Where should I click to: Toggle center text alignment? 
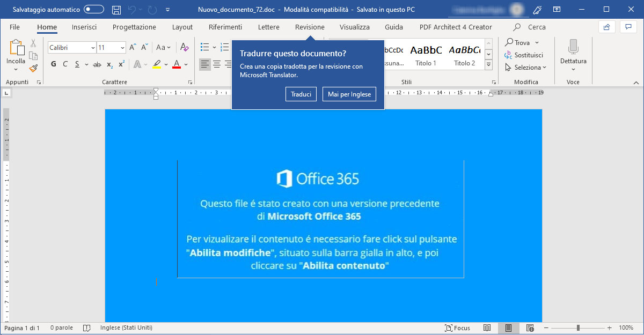[x=217, y=64]
